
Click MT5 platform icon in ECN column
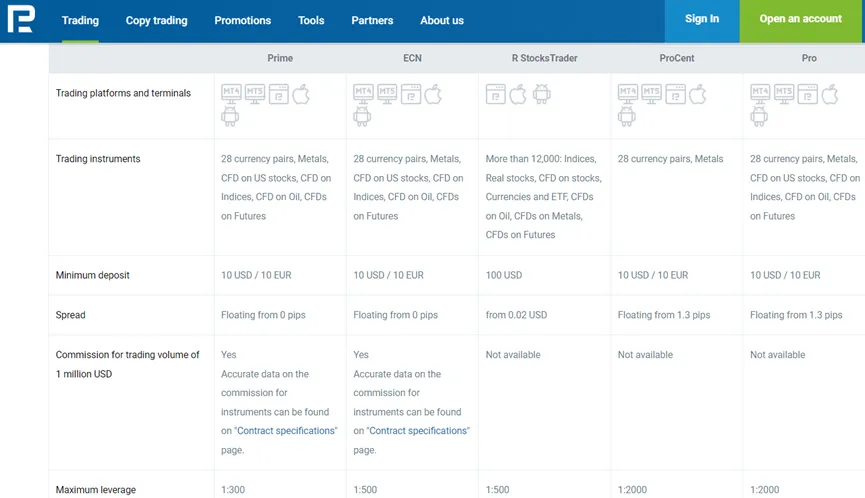(387, 94)
